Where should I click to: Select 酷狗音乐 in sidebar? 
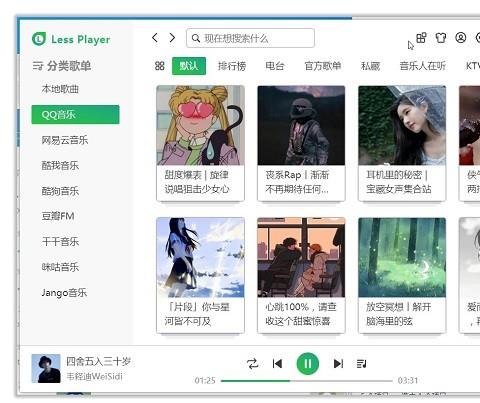coord(60,191)
